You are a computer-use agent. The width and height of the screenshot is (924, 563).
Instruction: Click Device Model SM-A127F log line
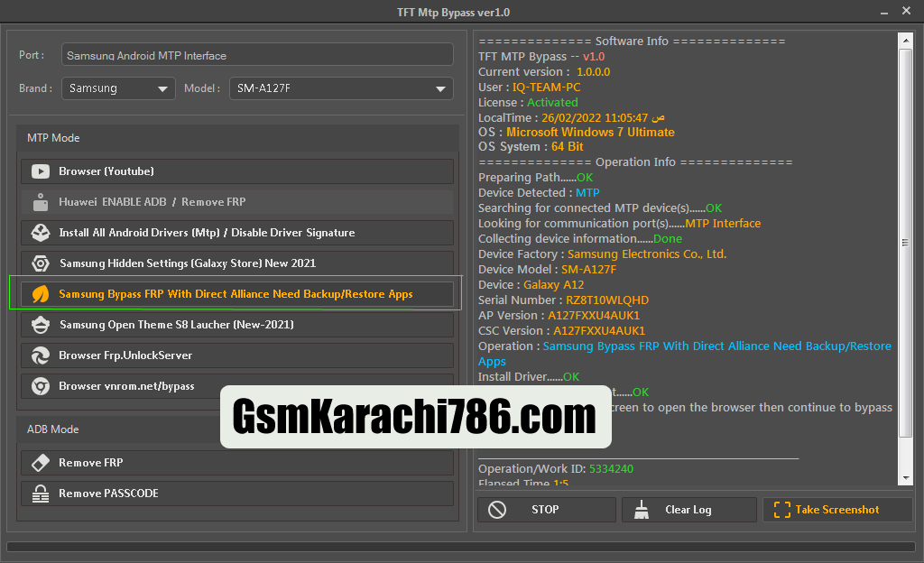548,269
